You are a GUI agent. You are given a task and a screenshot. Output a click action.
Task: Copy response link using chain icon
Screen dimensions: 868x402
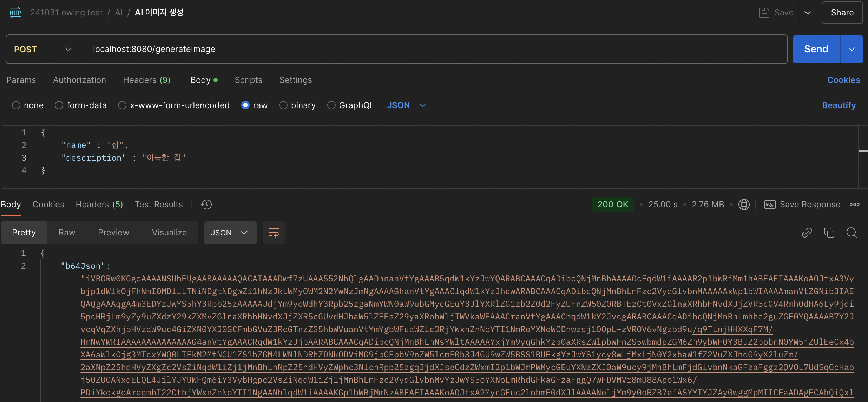[807, 233]
